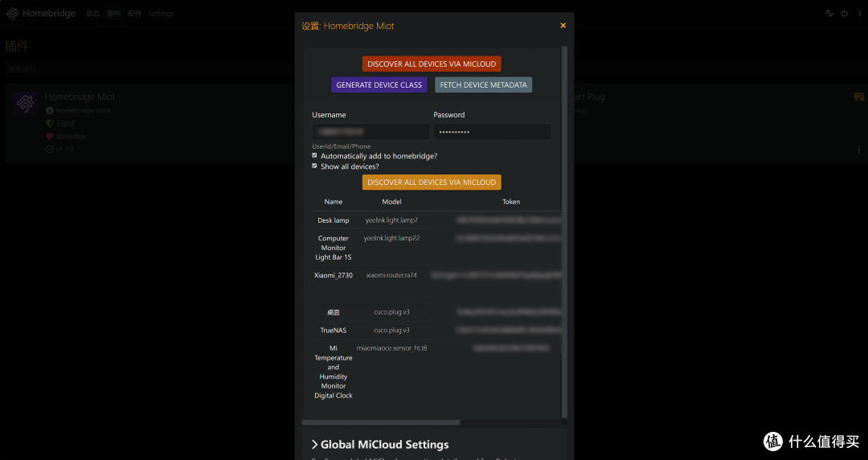Click the red Discover All Devices via MiCloud button

[x=432, y=64]
